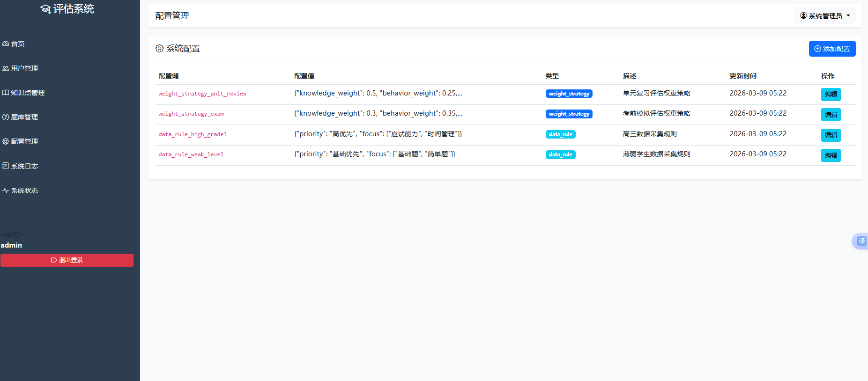Click the red 退出登录 button
Screen dimensions: 868x381
[67, 260]
